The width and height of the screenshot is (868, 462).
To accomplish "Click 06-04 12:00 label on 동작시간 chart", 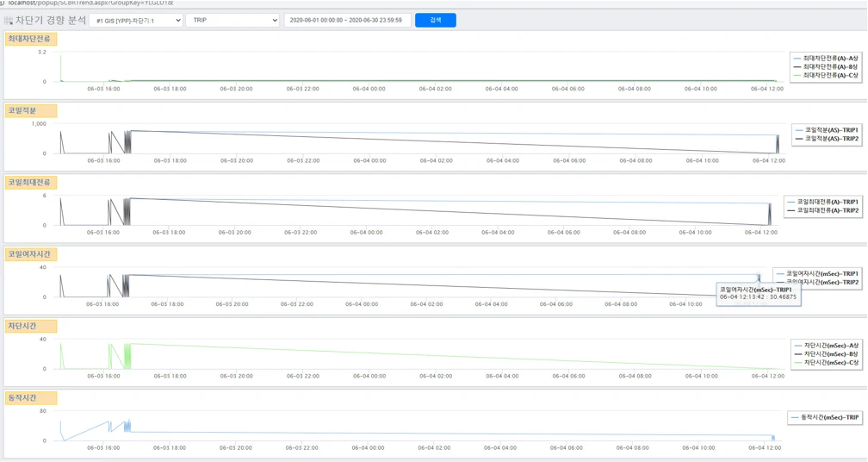I will click(765, 447).
